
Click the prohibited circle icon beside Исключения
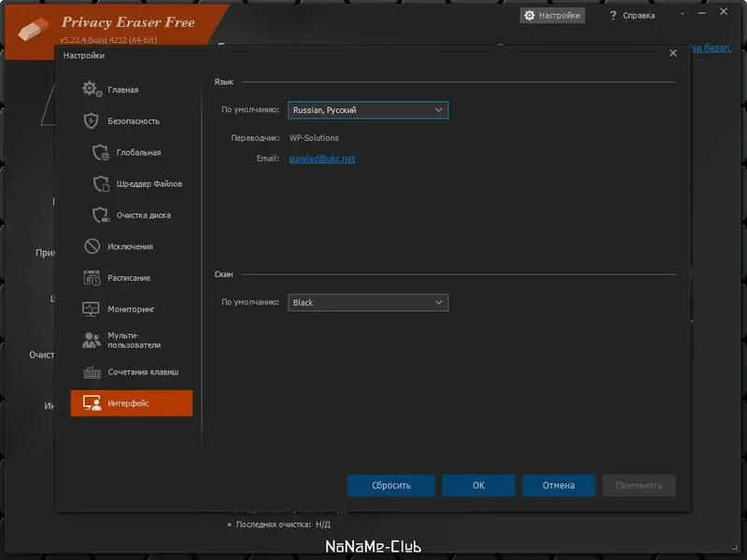point(92,246)
